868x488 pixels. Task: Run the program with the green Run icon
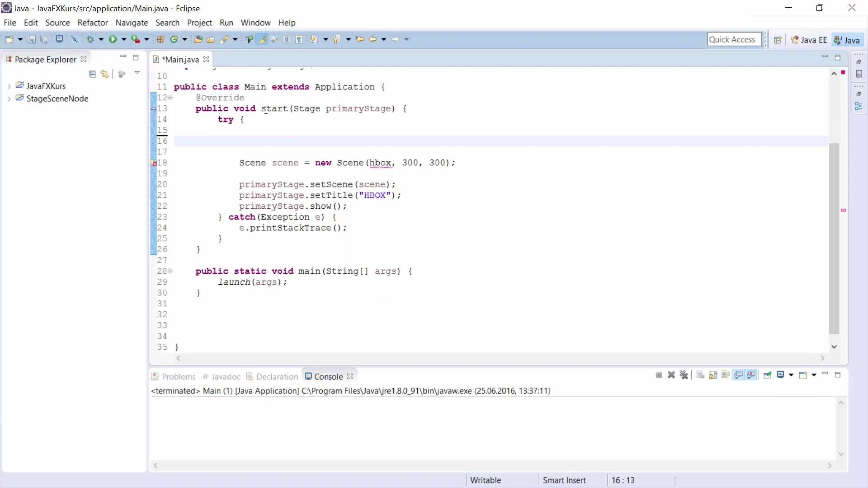[113, 39]
